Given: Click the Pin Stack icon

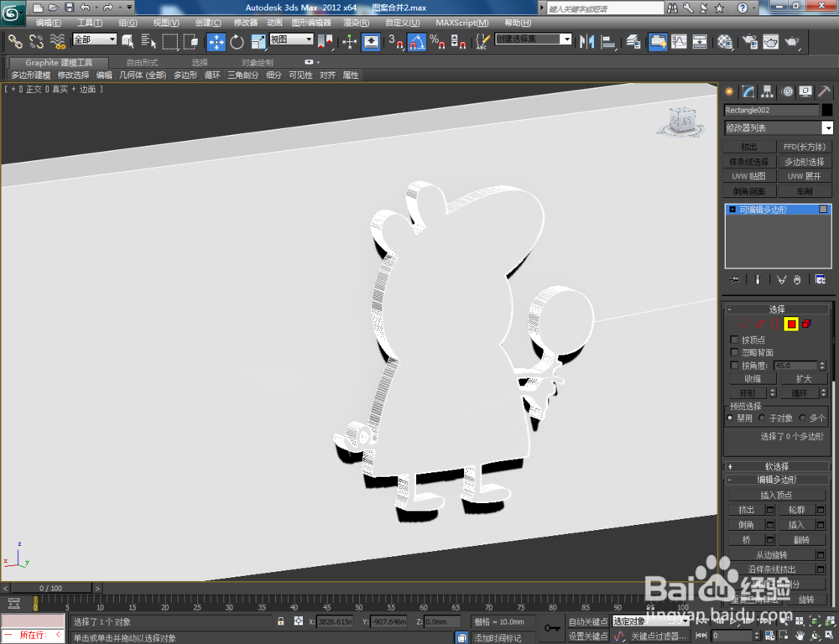Looking at the screenshot, I should tap(735, 279).
